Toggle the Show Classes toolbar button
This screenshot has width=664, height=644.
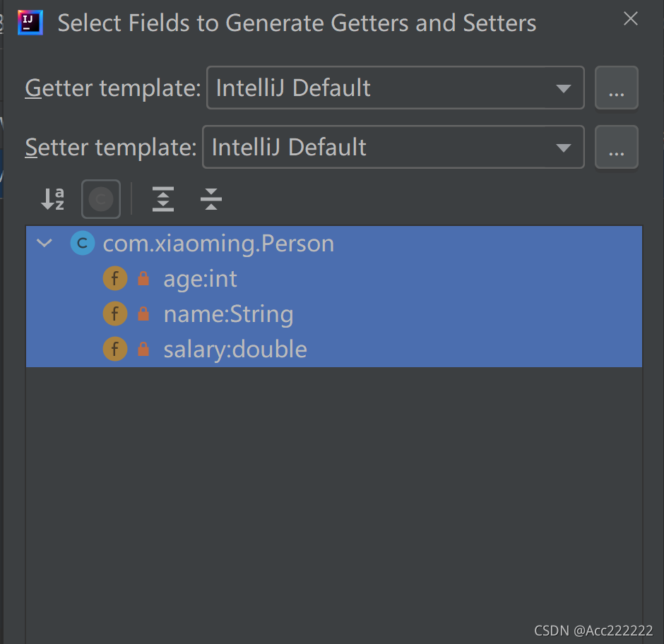click(101, 199)
